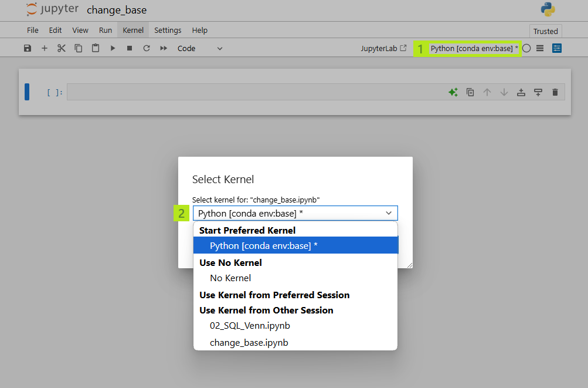Image resolution: width=588 pixels, height=388 pixels.
Task: Click the Select Kernel dialog resize handle
Action: coord(410,265)
